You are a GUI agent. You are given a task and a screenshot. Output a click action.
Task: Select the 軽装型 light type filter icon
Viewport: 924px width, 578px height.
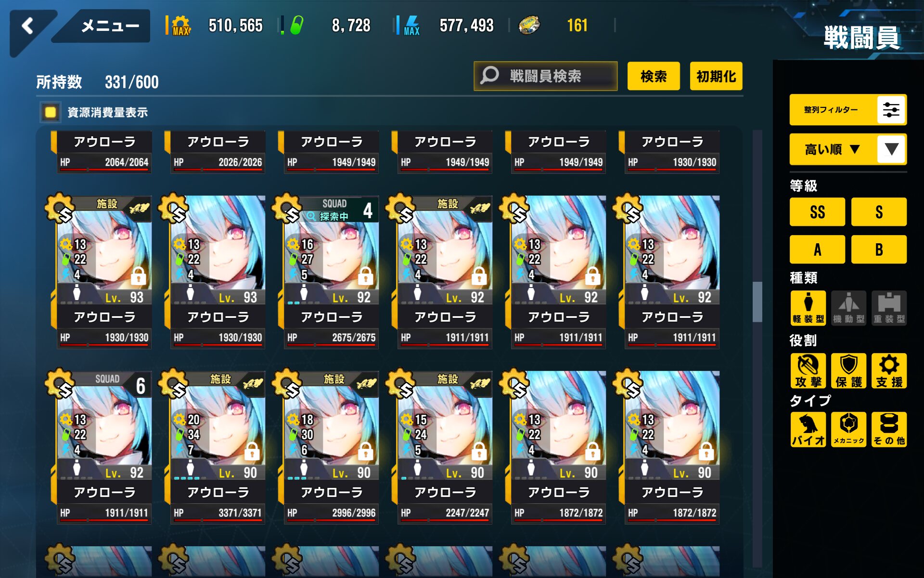coord(808,308)
